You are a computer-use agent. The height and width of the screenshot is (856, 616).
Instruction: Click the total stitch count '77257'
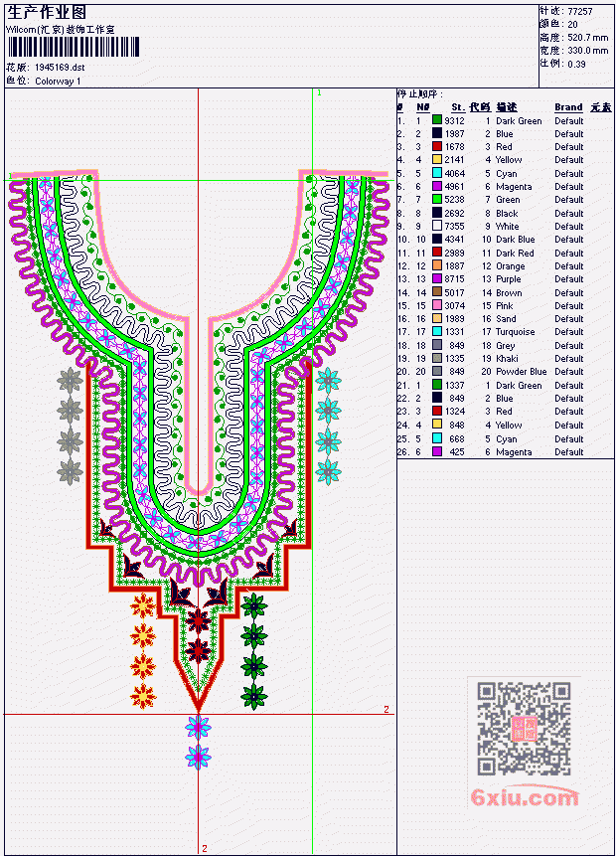[x=580, y=11]
